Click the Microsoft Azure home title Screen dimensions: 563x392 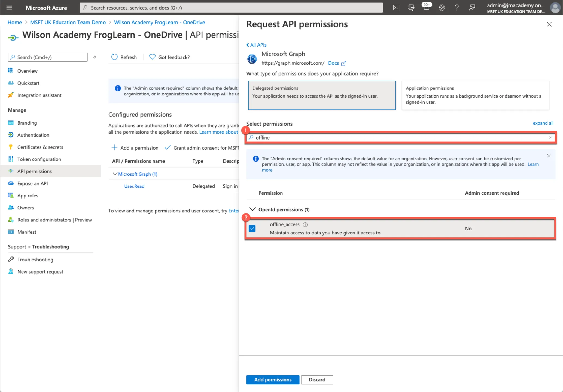point(46,8)
